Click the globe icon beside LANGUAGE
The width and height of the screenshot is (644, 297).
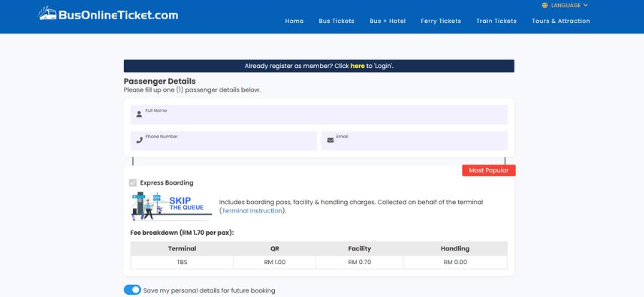pyautogui.click(x=545, y=5)
